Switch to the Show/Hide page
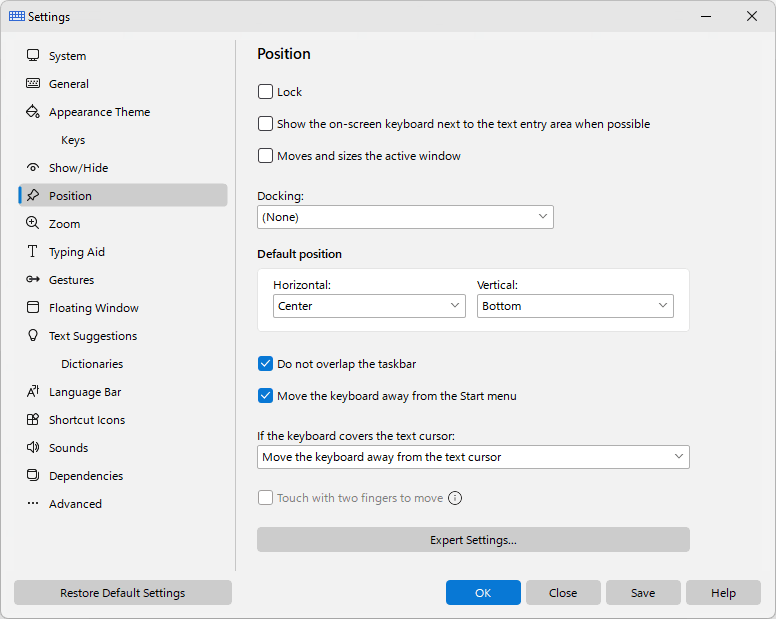776x619 pixels. 123,168
